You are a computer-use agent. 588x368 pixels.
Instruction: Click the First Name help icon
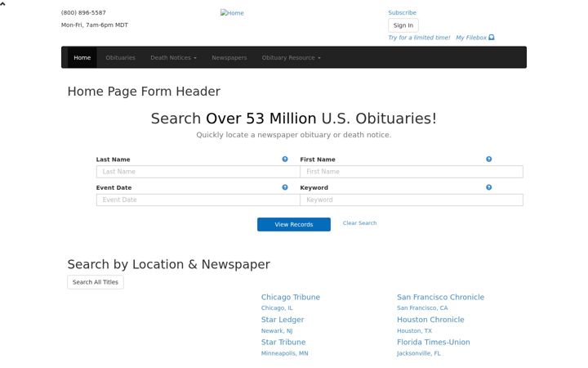[488, 159]
